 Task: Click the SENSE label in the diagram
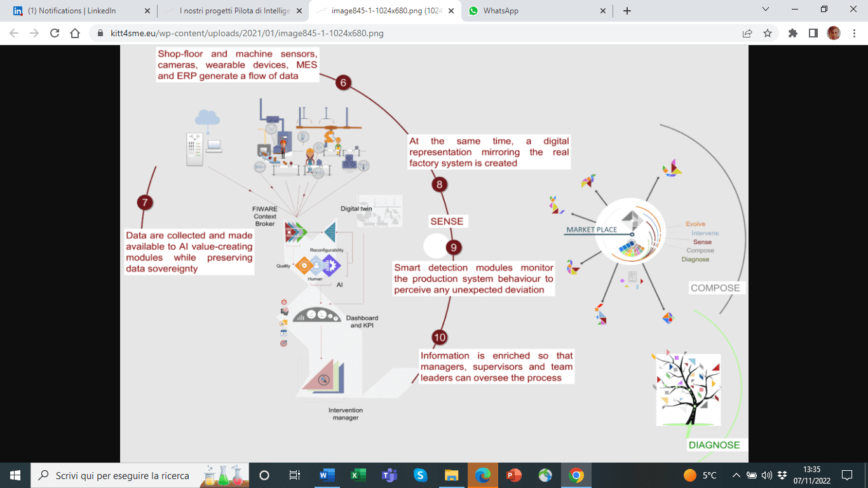[448, 221]
